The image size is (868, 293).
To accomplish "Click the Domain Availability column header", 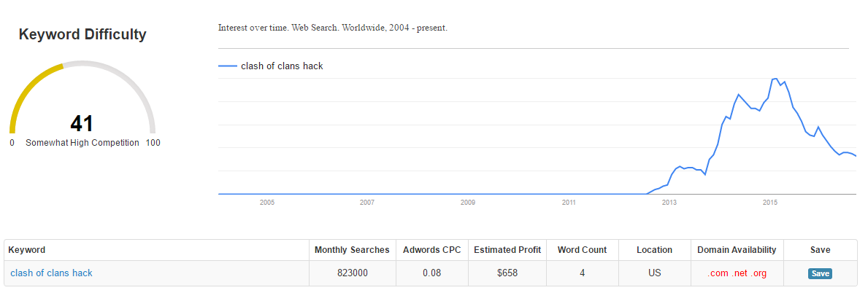I will [737, 250].
